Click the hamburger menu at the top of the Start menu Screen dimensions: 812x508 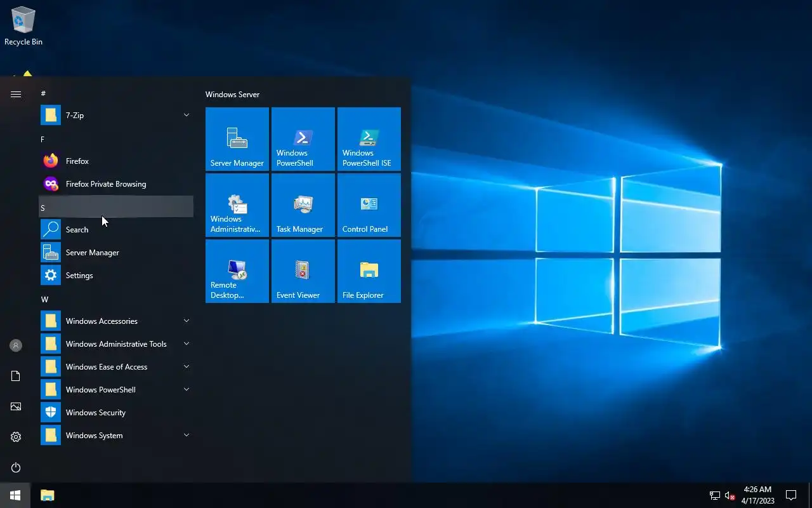(16, 94)
